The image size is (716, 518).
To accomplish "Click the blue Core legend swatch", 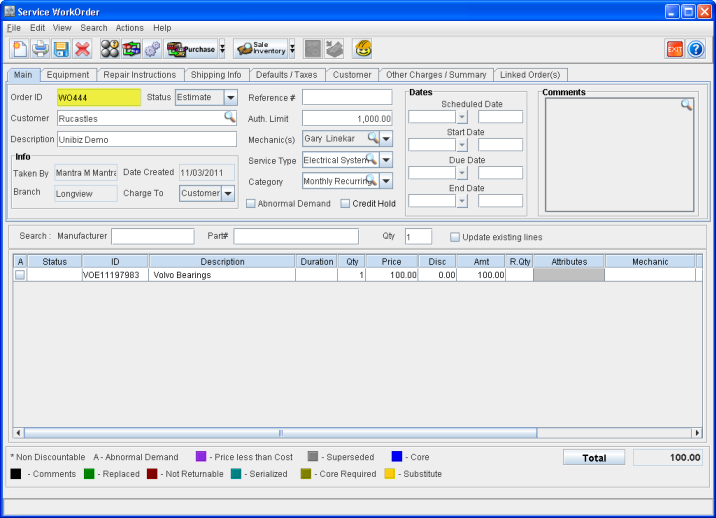I will click(x=397, y=456).
